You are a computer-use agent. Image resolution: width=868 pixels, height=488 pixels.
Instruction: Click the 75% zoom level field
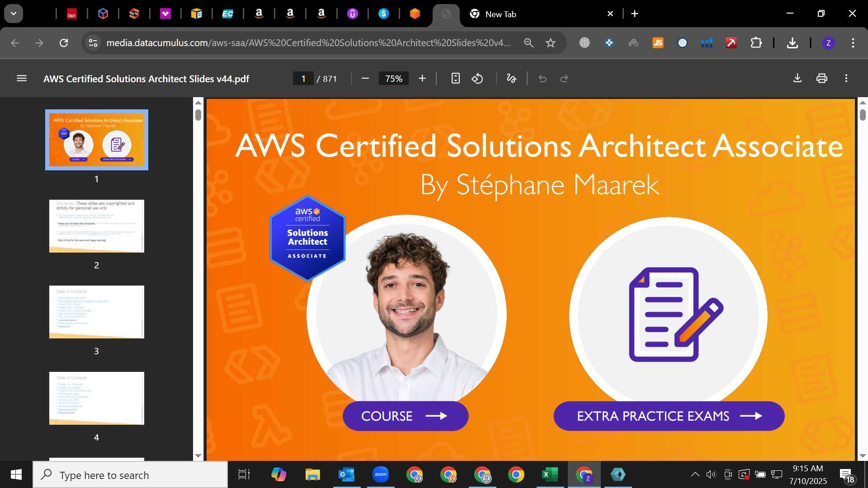pyautogui.click(x=394, y=79)
